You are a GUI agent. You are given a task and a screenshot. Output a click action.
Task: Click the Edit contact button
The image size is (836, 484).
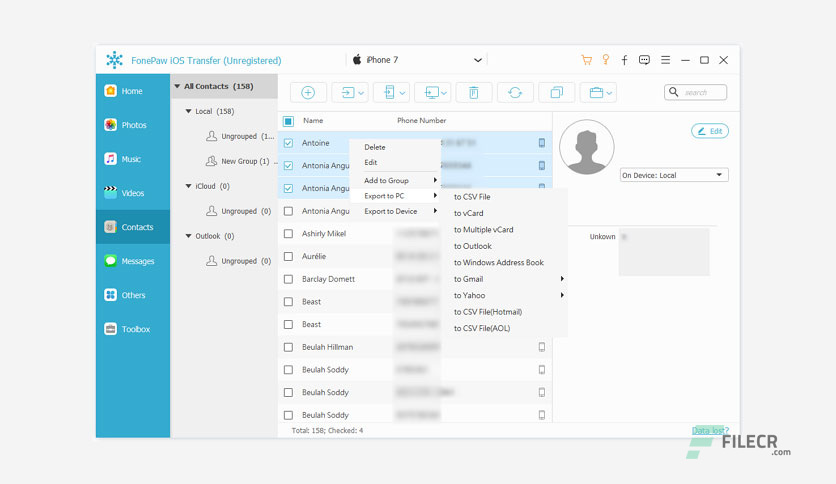tap(710, 131)
